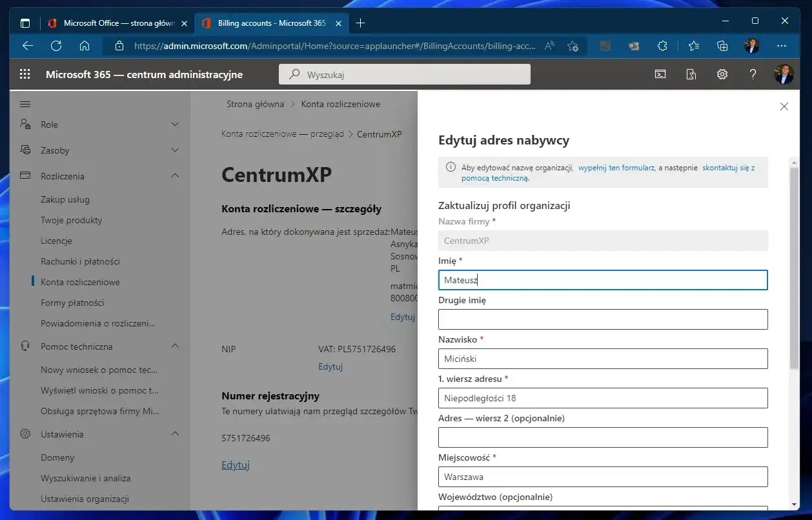Click the settings gear in the header

722,74
